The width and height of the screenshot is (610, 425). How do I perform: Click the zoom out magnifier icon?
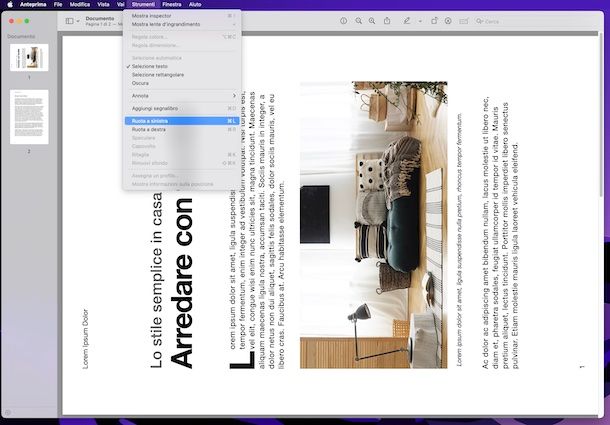tap(358, 21)
